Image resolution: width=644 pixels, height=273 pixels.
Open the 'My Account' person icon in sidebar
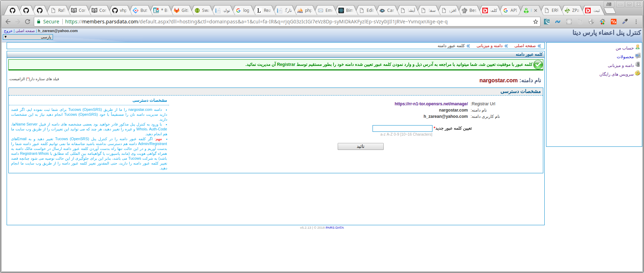[638, 47]
